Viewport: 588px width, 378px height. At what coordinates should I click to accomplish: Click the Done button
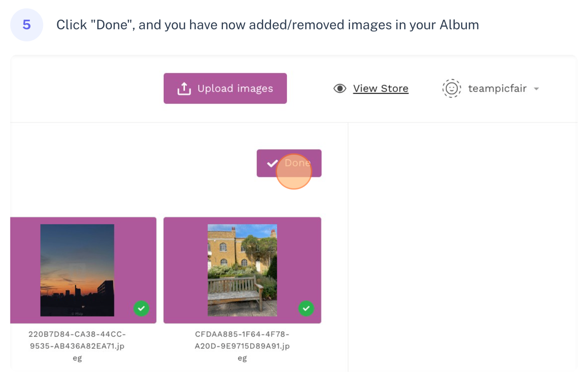289,163
